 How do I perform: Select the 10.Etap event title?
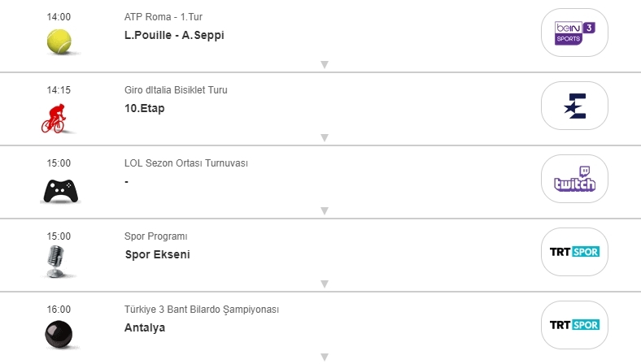[x=144, y=108]
